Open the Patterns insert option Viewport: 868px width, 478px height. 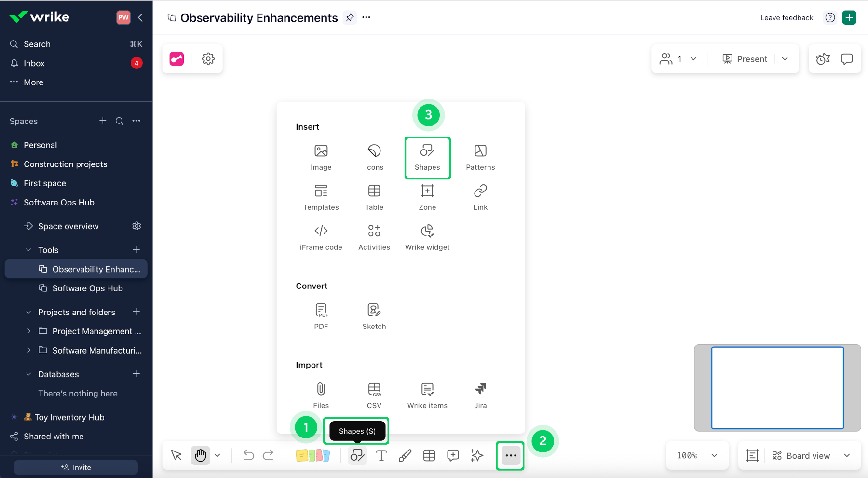480,157
